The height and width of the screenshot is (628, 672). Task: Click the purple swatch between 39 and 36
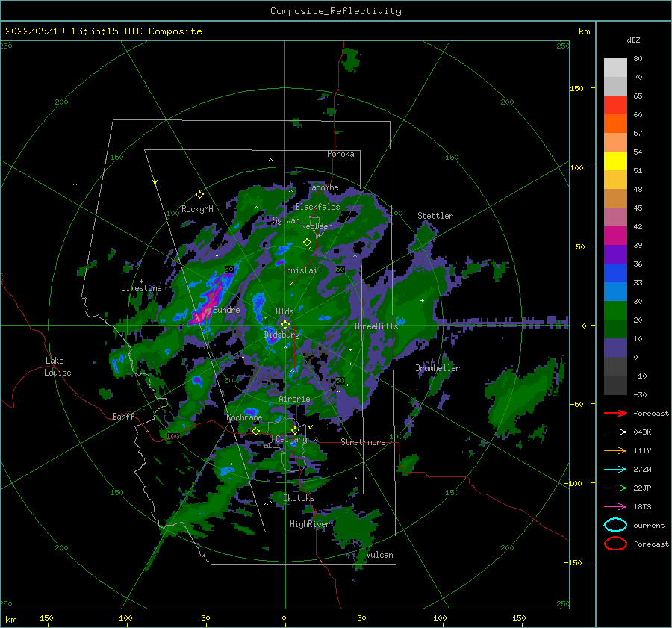click(615, 254)
